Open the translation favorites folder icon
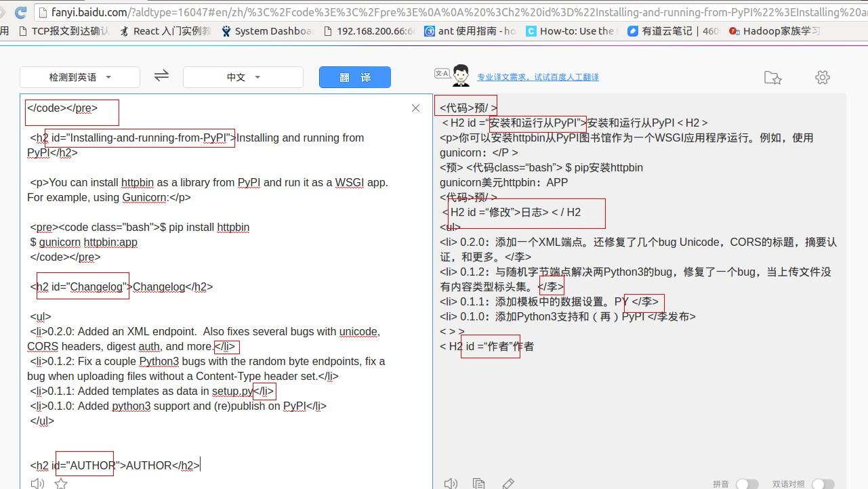Image resolution: width=868 pixels, height=489 pixels. coord(773,78)
